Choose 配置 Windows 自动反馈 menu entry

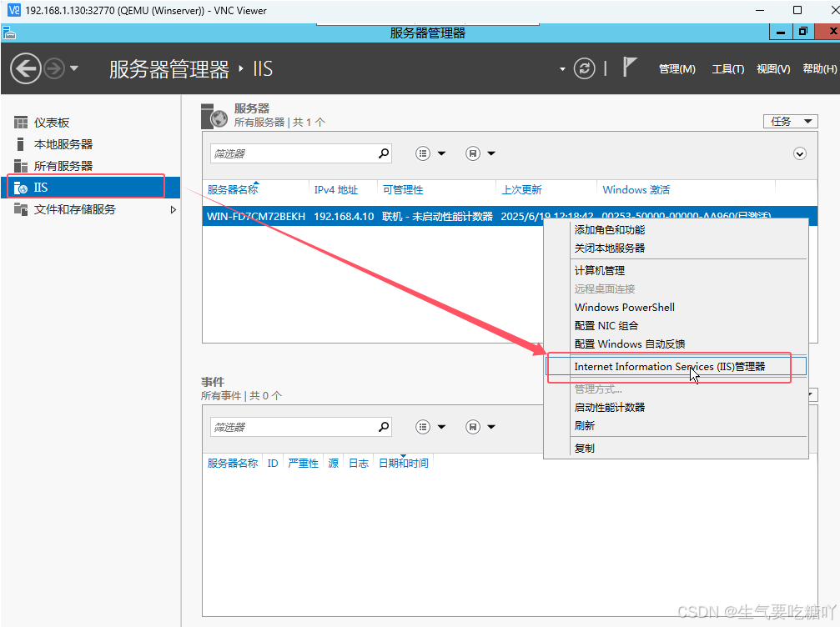pos(630,344)
